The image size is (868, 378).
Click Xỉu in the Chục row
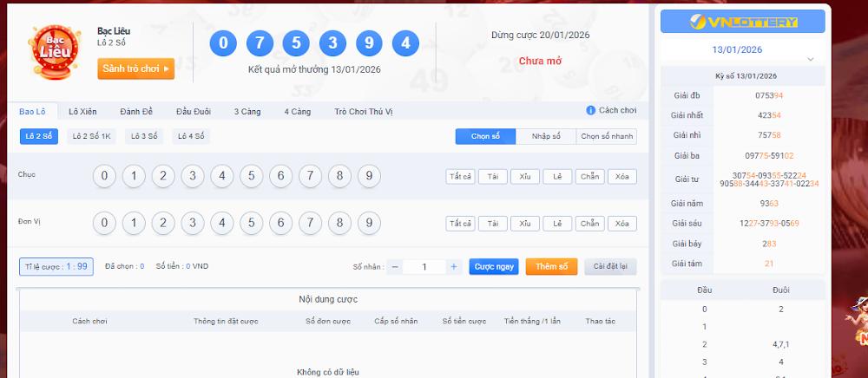pos(525,177)
